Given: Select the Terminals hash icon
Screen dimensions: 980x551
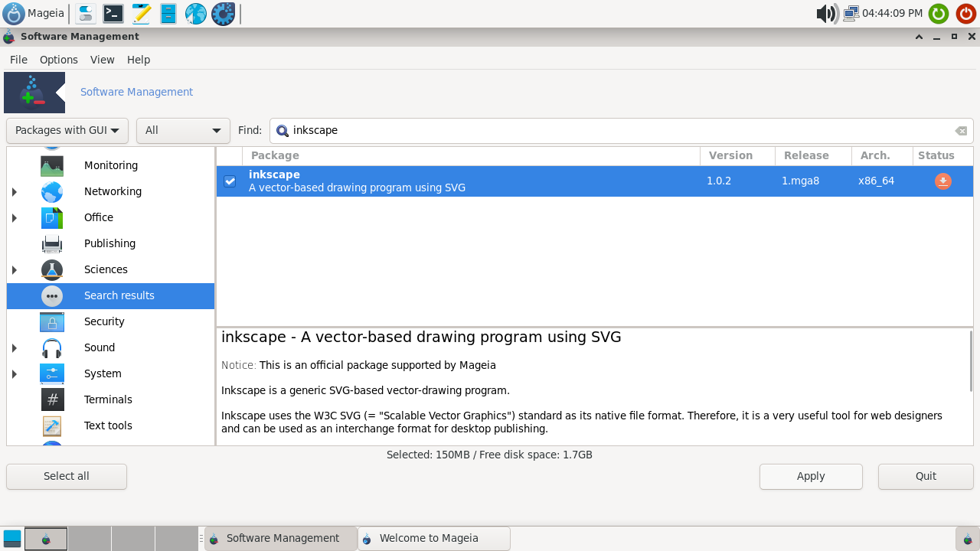Looking at the screenshot, I should (x=52, y=399).
